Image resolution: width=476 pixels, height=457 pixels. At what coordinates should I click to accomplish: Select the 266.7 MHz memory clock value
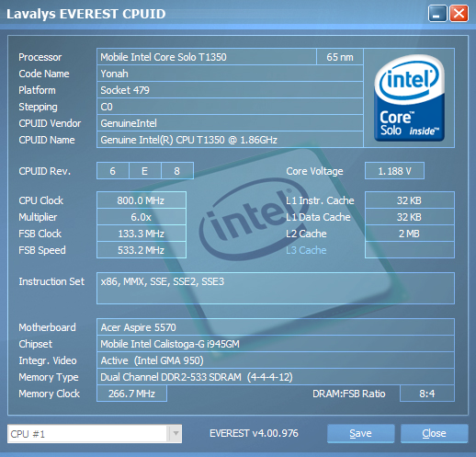pos(131,394)
